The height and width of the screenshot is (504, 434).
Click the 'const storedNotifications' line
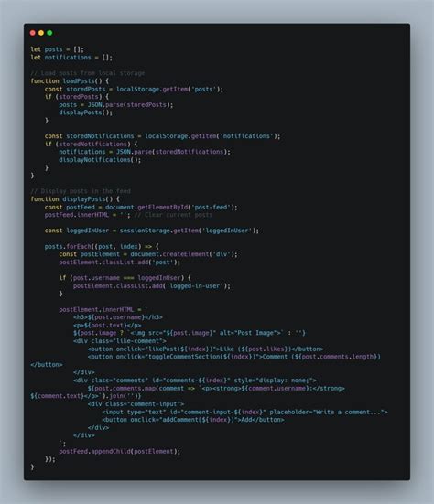(x=162, y=136)
